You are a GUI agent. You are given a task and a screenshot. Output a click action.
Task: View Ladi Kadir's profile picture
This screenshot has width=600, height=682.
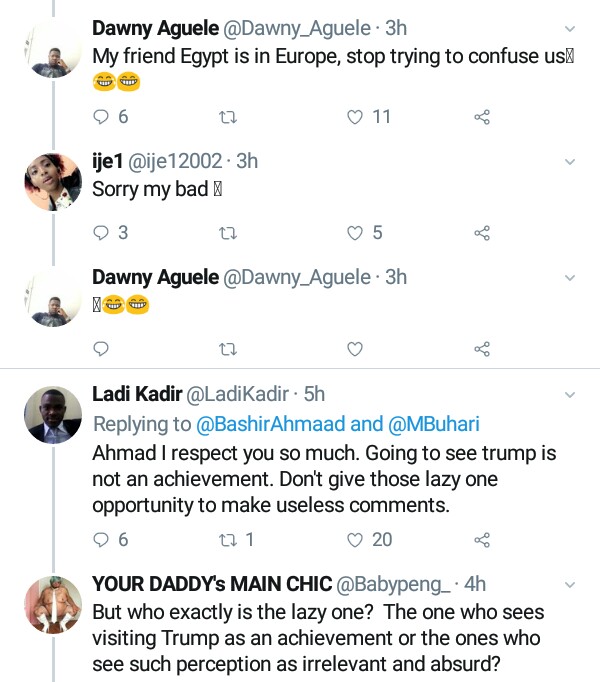[x=52, y=414]
